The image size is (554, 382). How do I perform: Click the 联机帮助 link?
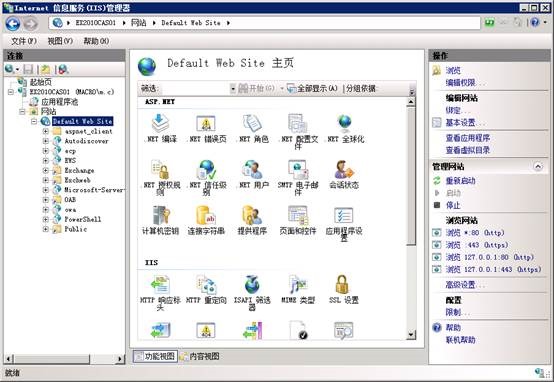click(x=460, y=340)
